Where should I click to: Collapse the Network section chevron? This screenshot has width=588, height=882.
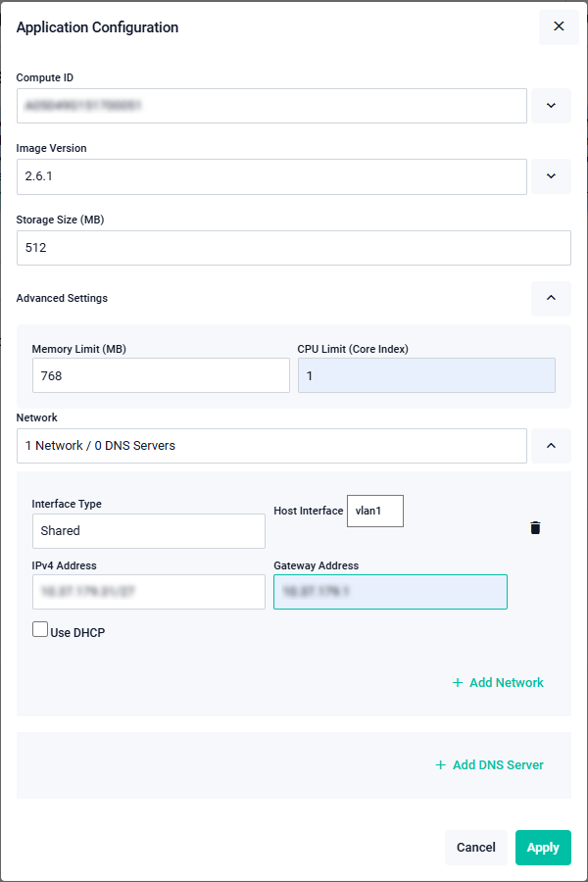pos(551,446)
